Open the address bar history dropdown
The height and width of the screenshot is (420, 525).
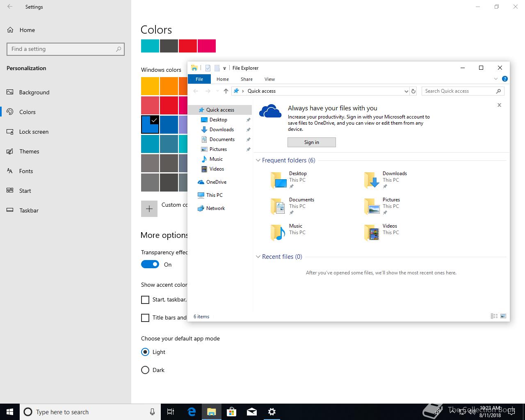tap(406, 91)
